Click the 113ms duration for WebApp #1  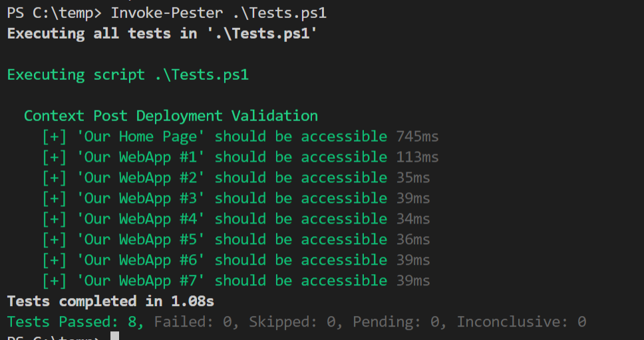[x=417, y=157]
